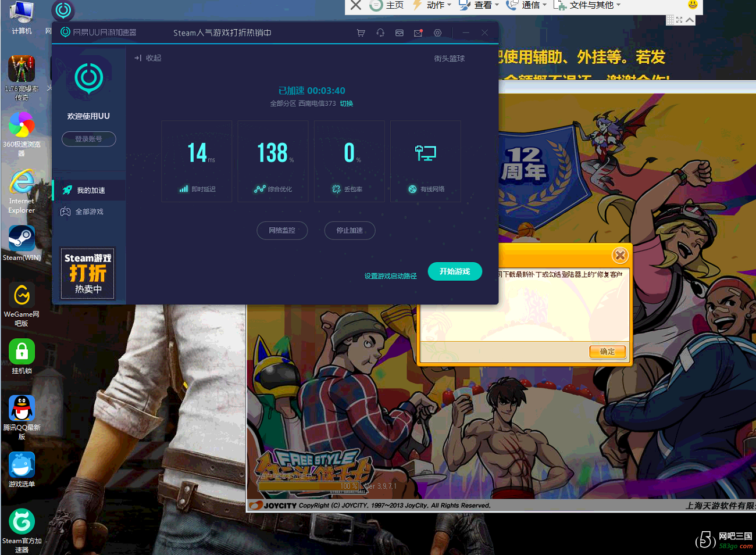Click the 开始游戏 button
756x555 pixels.
455,271
